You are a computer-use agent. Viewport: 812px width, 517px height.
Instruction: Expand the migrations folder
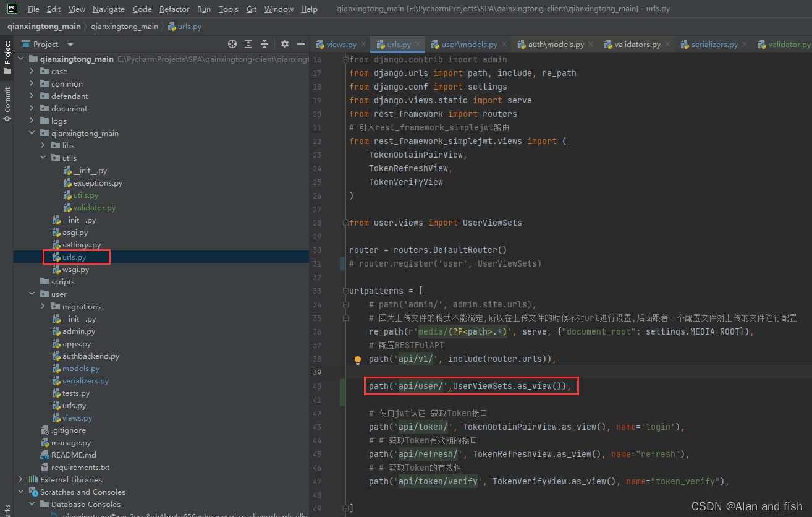(43, 307)
